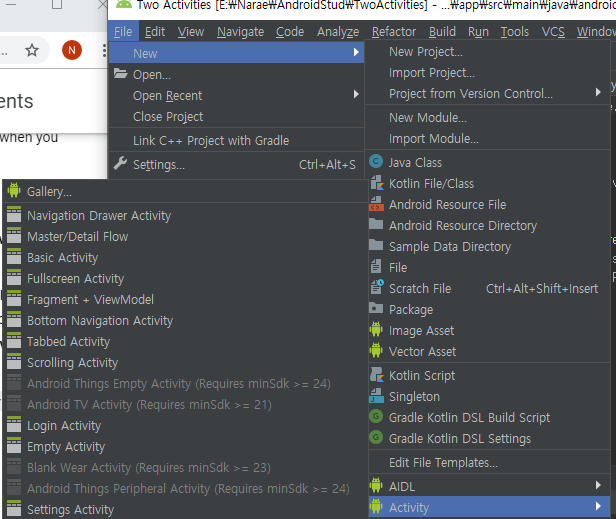The width and height of the screenshot is (616, 519).
Task: Select Import Module... entry
Action: click(487, 139)
